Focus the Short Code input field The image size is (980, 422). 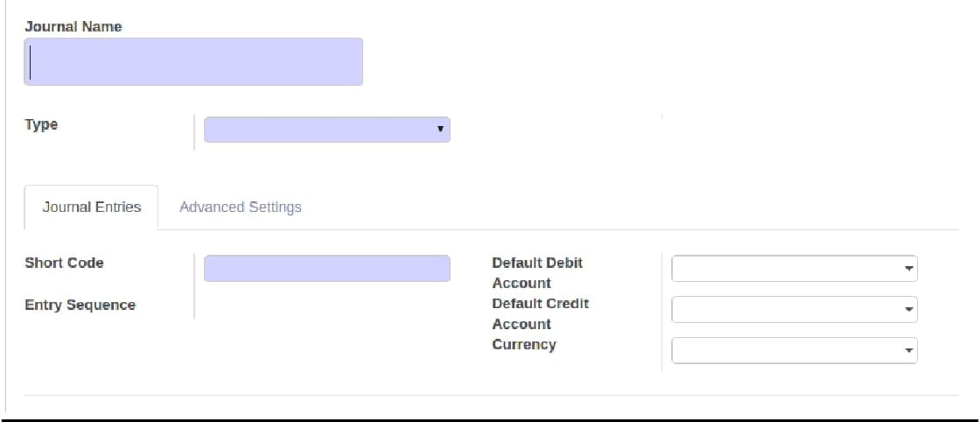click(x=326, y=268)
